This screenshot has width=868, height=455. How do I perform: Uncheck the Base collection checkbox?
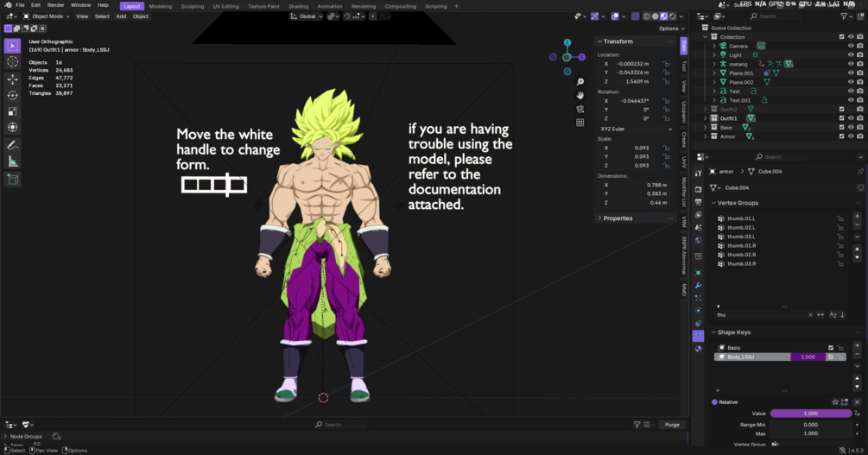(x=841, y=127)
